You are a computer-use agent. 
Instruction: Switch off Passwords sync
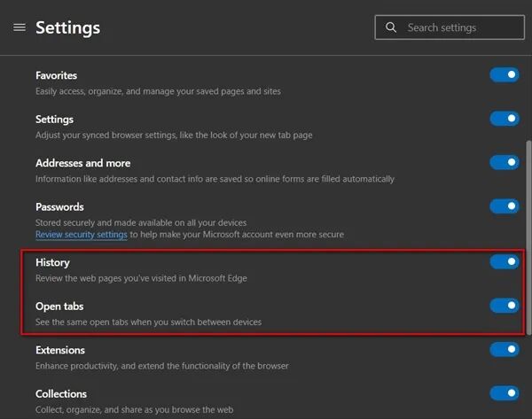[x=504, y=206]
